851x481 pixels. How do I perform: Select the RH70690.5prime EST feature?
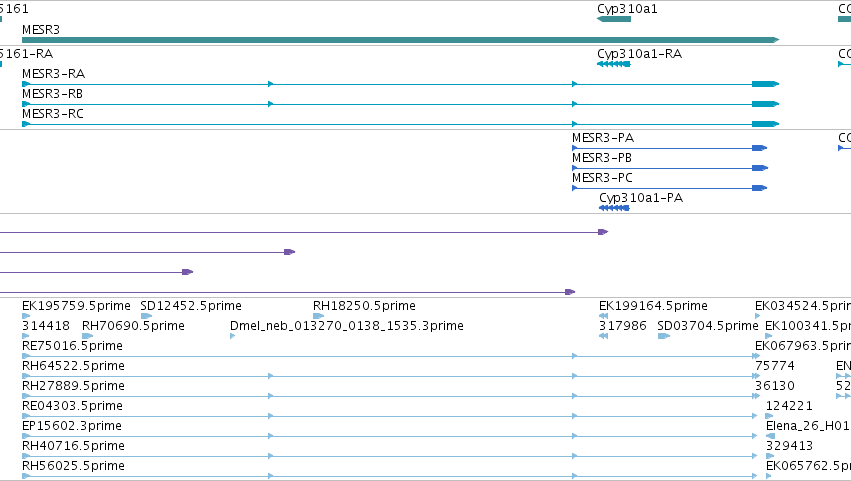pos(87,336)
